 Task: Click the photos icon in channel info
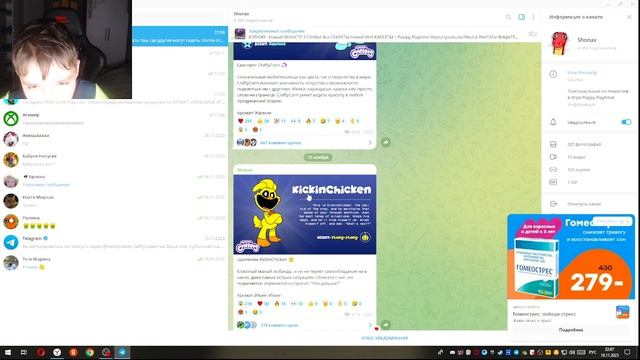553,144
